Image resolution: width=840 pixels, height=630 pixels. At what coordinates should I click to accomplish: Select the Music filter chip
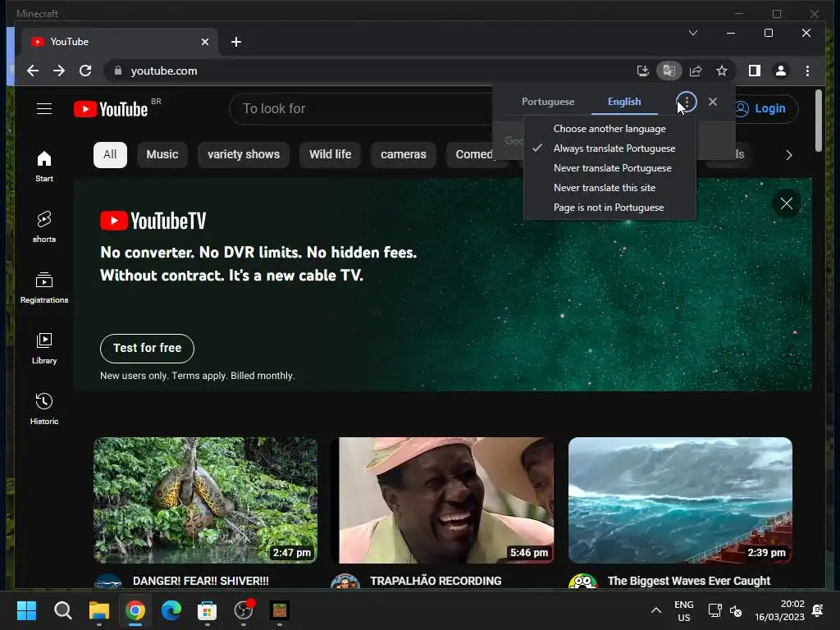(x=162, y=155)
